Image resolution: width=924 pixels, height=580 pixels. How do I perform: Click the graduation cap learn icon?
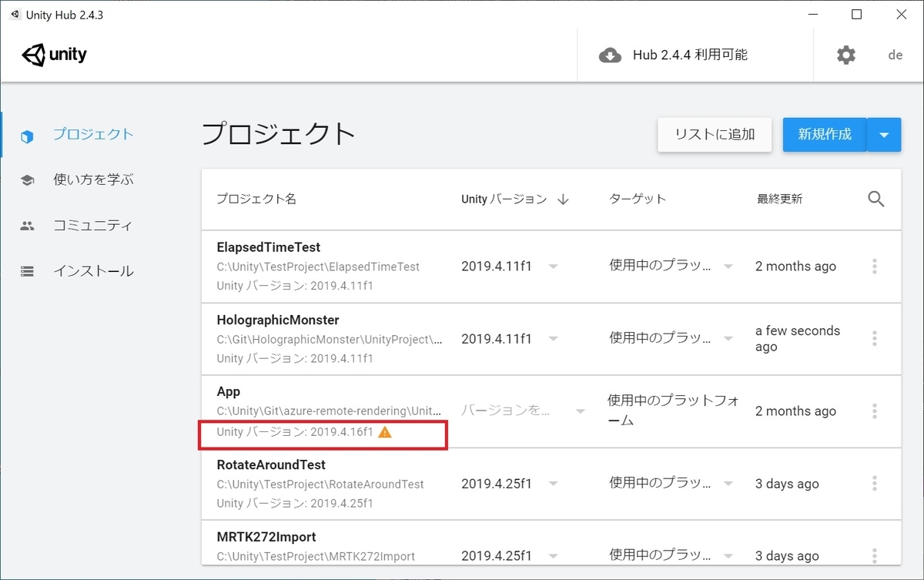(x=27, y=180)
